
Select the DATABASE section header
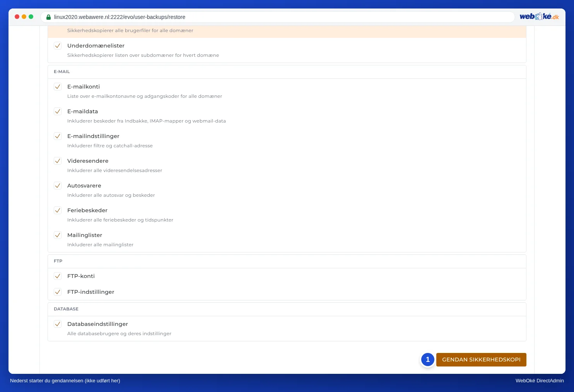click(66, 309)
